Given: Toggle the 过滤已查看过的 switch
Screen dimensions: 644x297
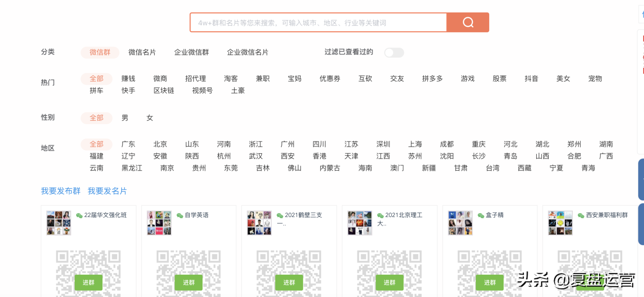Looking at the screenshot, I should tap(394, 53).
